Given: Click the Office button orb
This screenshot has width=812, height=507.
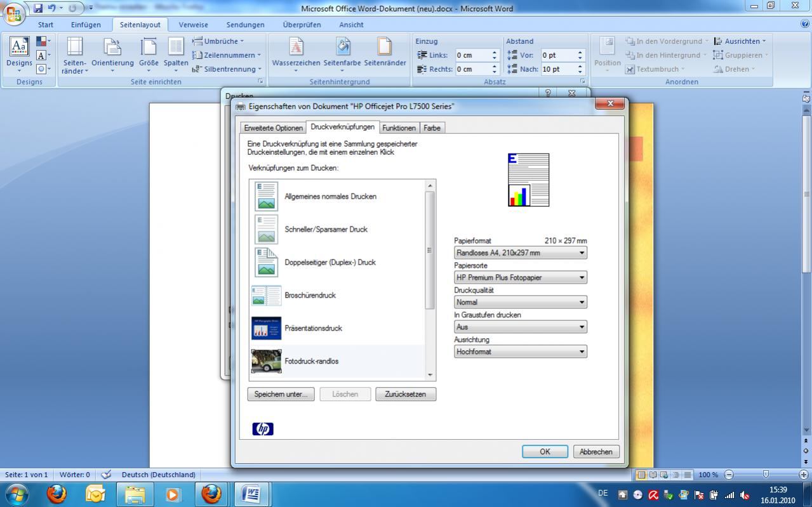Looking at the screenshot, I should pos(14,13).
